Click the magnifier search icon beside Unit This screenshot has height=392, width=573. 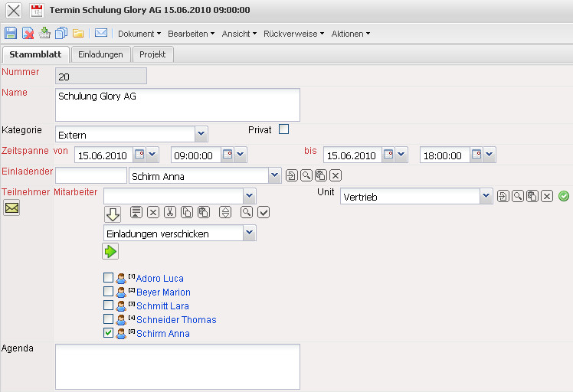tap(519, 197)
